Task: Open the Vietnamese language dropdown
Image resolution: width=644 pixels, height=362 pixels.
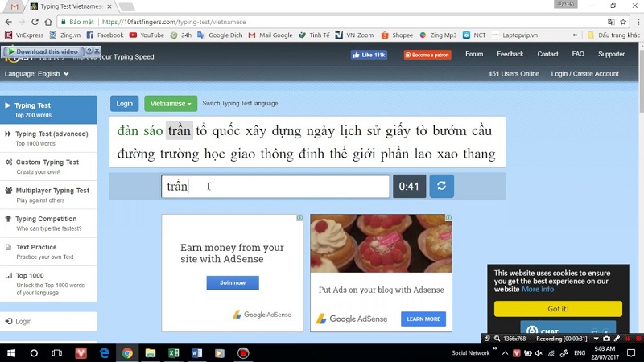Action: (x=171, y=104)
